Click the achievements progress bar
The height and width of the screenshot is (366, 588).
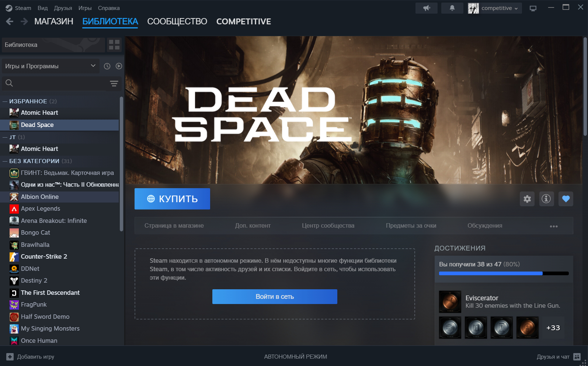click(504, 273)
